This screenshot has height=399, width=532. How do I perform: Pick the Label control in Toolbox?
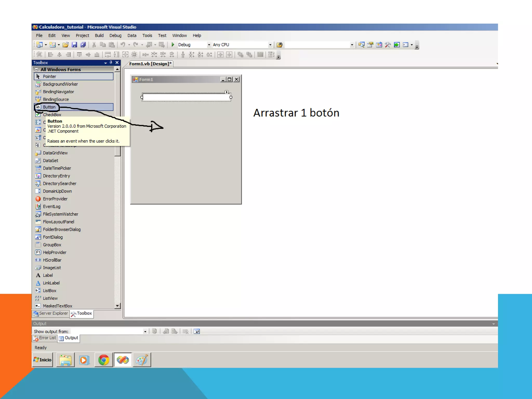pos(48,275)
